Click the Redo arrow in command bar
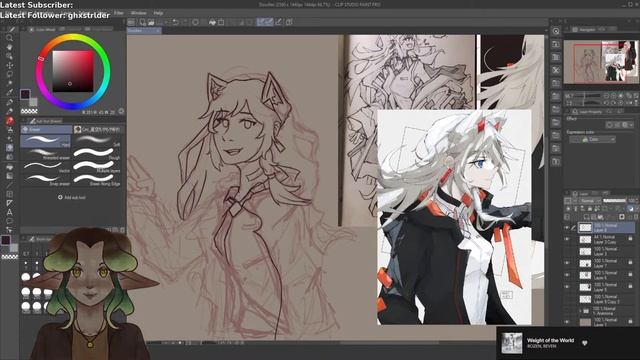This screenshot has height=360, width=640. 184,22
